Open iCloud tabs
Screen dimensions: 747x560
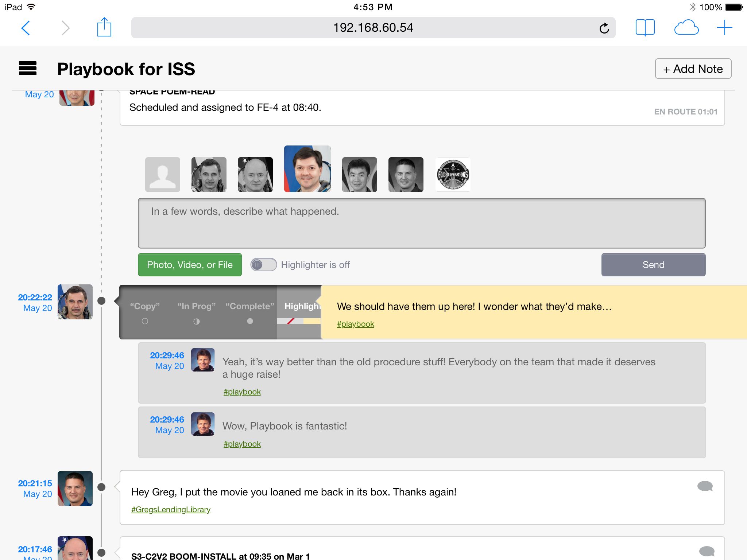[x=686, y=28]
